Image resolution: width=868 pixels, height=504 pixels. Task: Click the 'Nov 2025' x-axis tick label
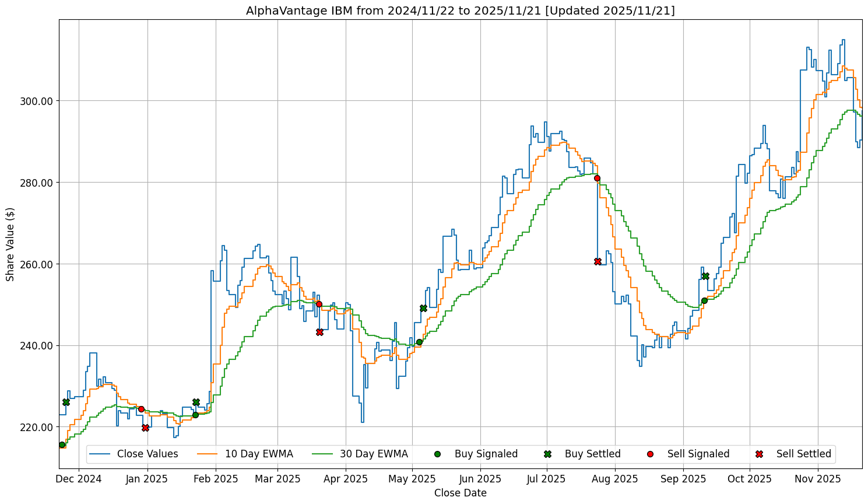[818, 479]
